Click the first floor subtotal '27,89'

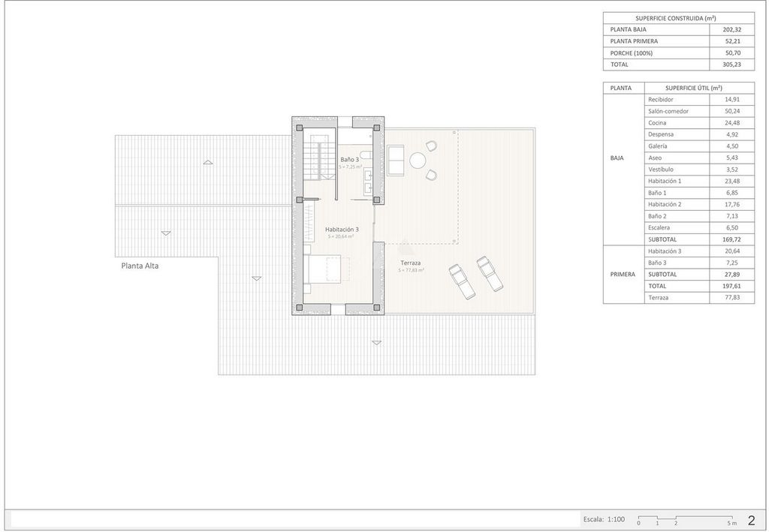pos(732,275)
